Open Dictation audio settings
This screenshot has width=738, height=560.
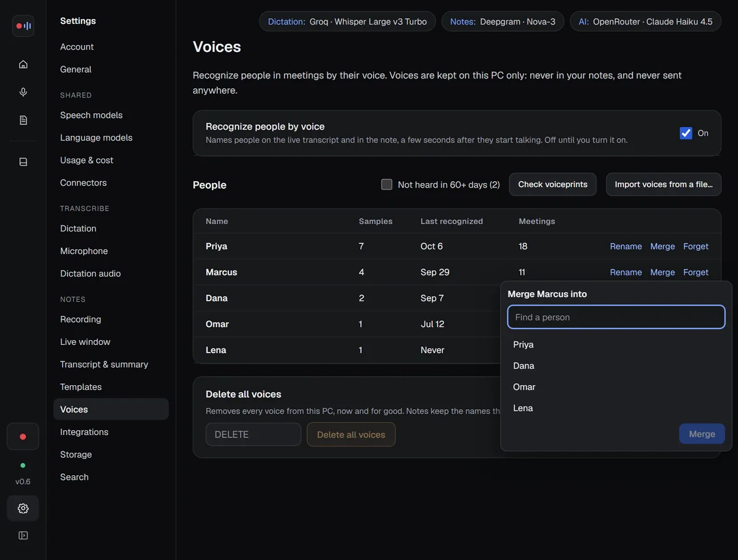coord(90,274)
